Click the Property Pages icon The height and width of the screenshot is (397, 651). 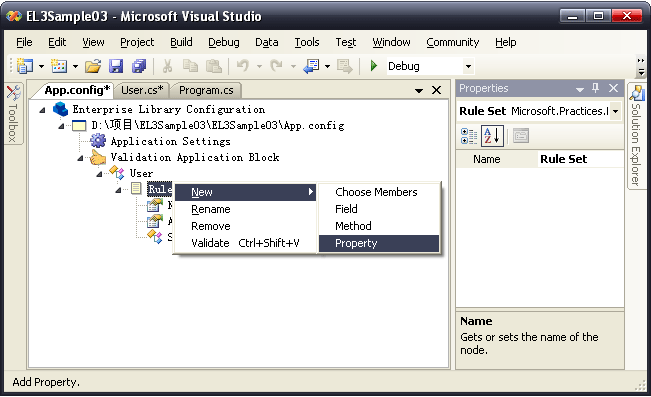pyautogui.click(x=521, y=136)
